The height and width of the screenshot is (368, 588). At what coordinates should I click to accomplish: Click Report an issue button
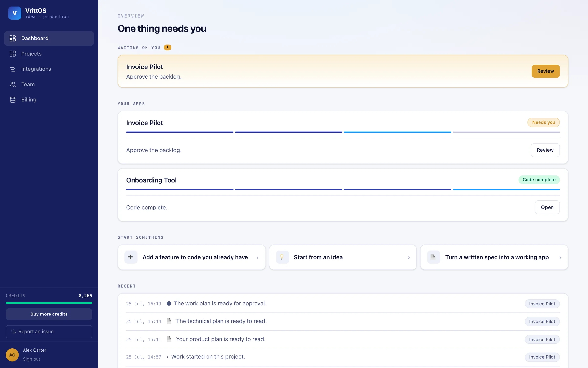coord(49,331)
